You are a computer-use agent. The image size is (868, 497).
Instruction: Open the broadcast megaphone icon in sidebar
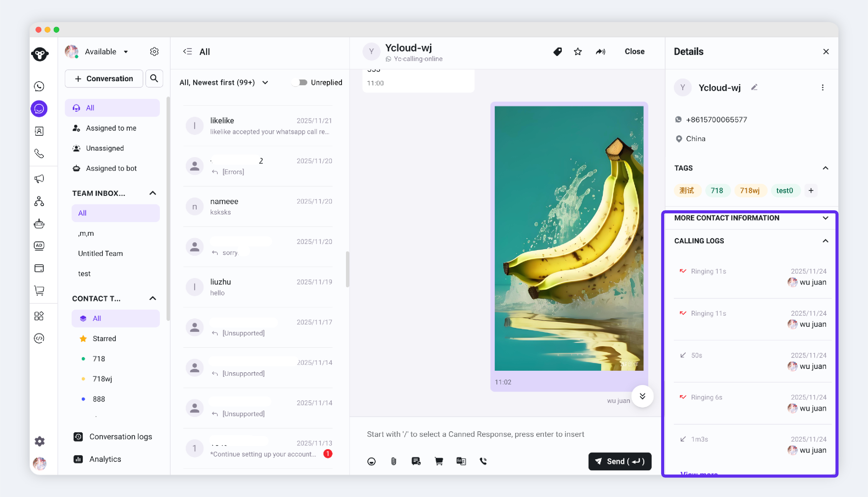pos(39,179)
